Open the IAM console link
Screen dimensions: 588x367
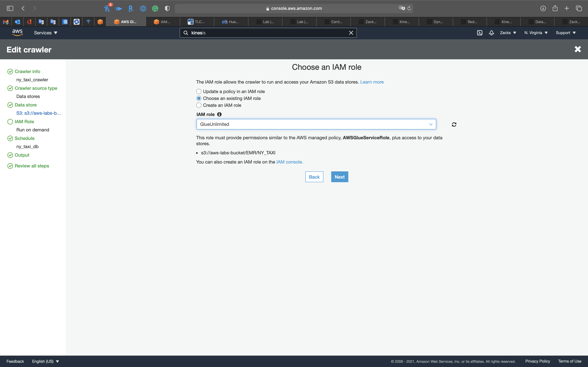point(289,162)
